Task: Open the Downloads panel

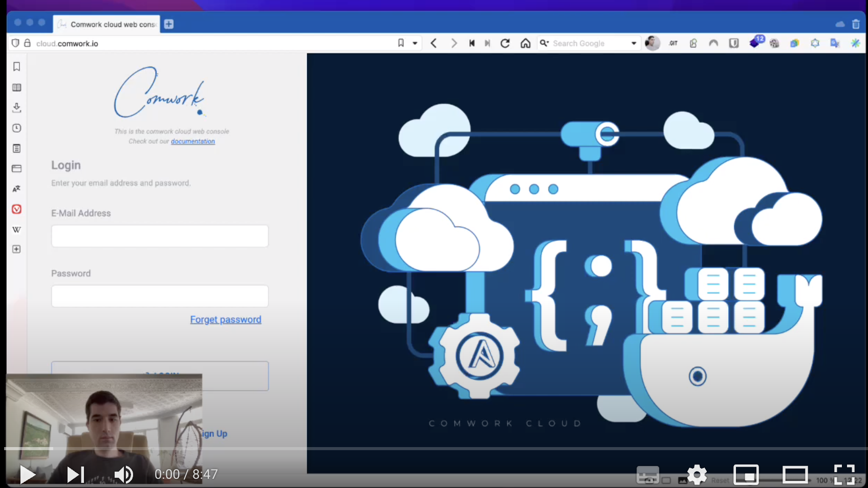Action: pos(16,107)
